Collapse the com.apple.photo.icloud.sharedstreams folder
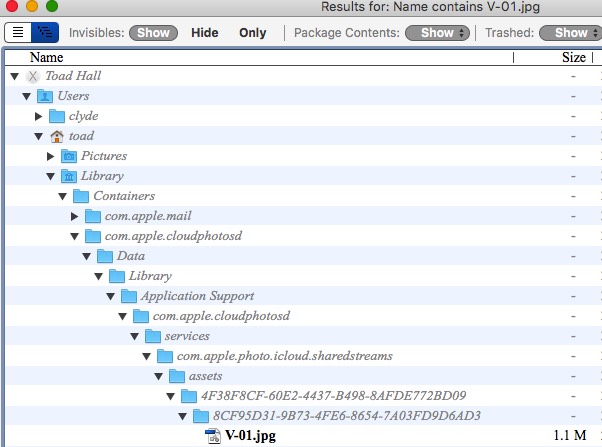 [147, 356]
